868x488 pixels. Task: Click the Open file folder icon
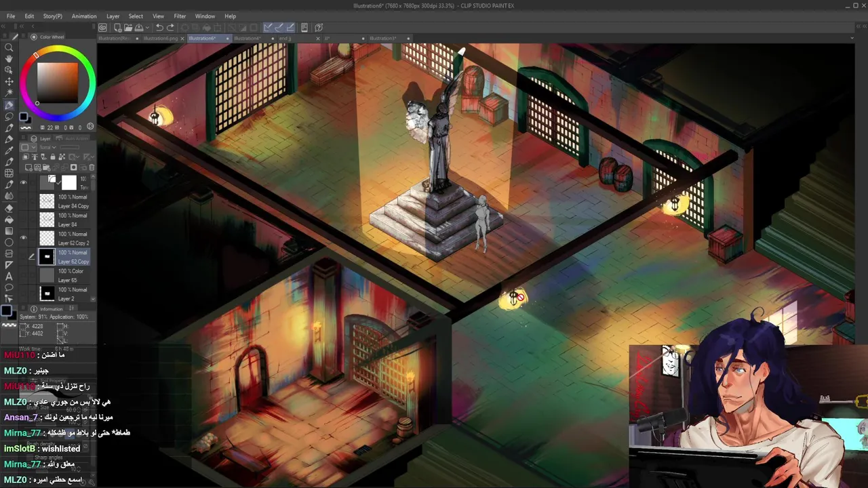tap(127, 28)
